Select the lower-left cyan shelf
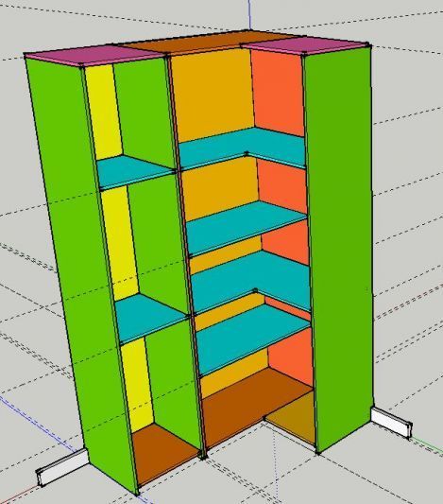Viewport: 443px width, 504px height. tap(150, 318)
